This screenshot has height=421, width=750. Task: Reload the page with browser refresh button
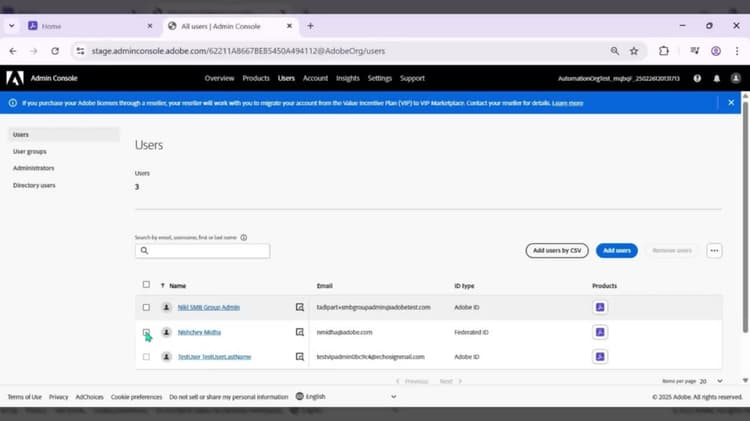click(55, 51)
